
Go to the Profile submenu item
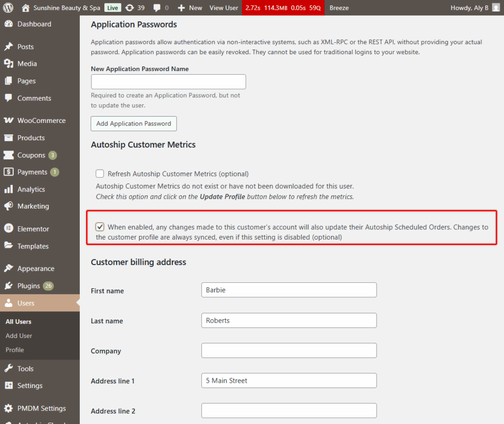tap(15, 350)
